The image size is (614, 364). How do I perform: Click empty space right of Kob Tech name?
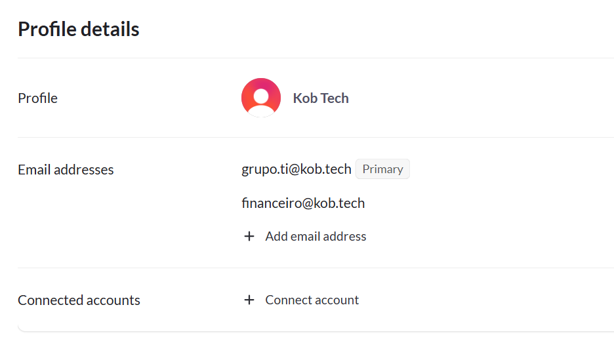click(x=479, y=98)
